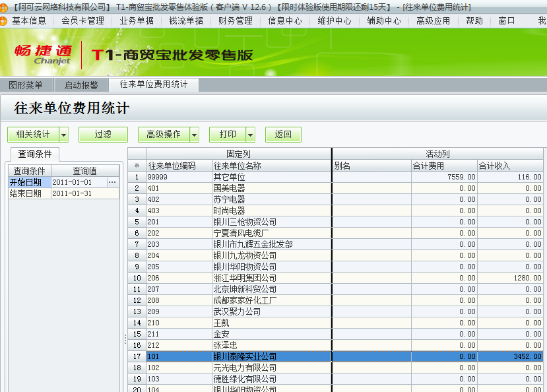547x392 pixels.
Task: Click the 开始日期 value field 2011-01-01
Action: click(79, 182)
